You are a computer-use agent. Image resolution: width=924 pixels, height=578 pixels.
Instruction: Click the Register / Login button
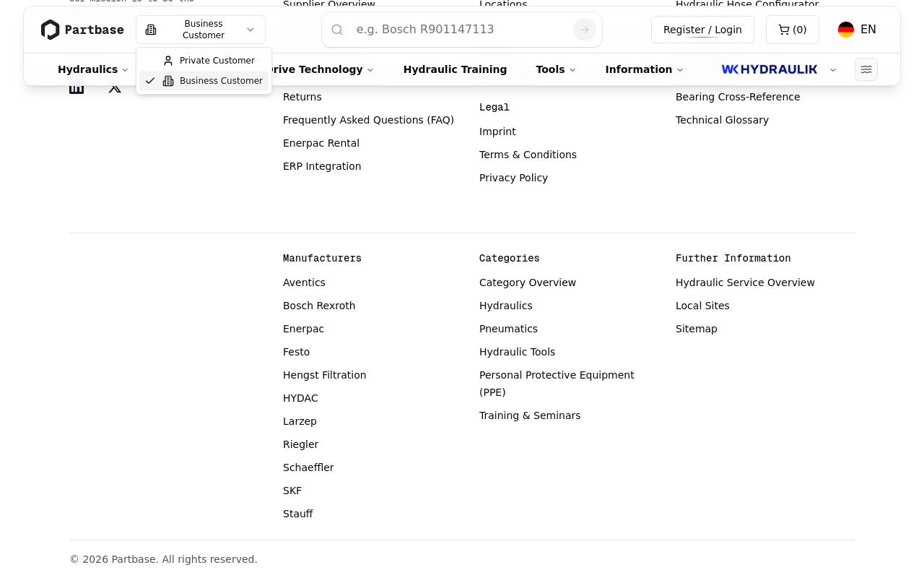point(702,30)
